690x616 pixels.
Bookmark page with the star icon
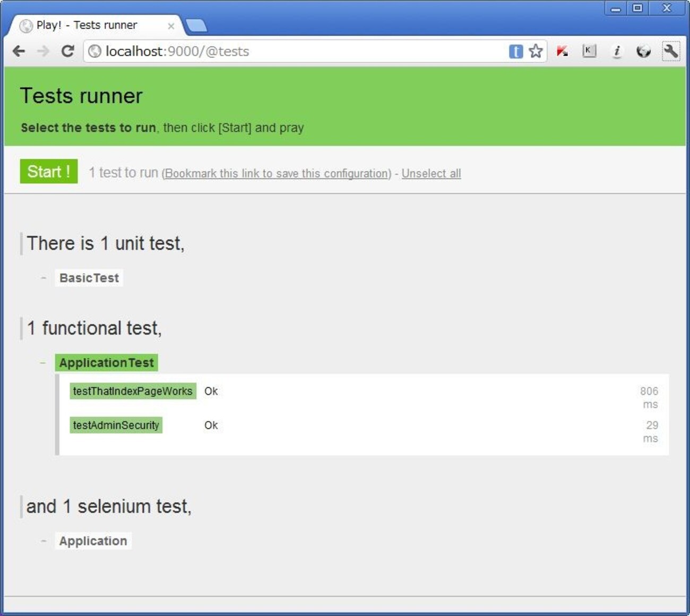(x=536, y=51)
